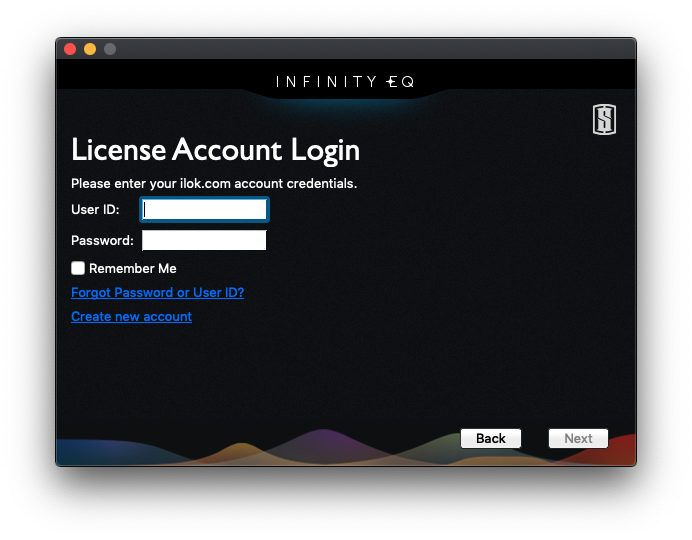Image resolution: width=692 pixels, height=540 pixels.
Task: Click the gray zoom window button
Action: click(x=110, y=49)
